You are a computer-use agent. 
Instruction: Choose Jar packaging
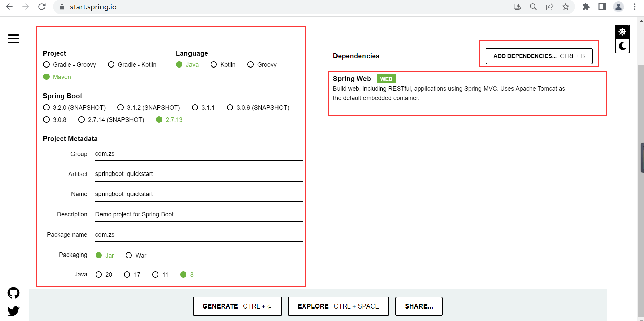coord(105,256)
